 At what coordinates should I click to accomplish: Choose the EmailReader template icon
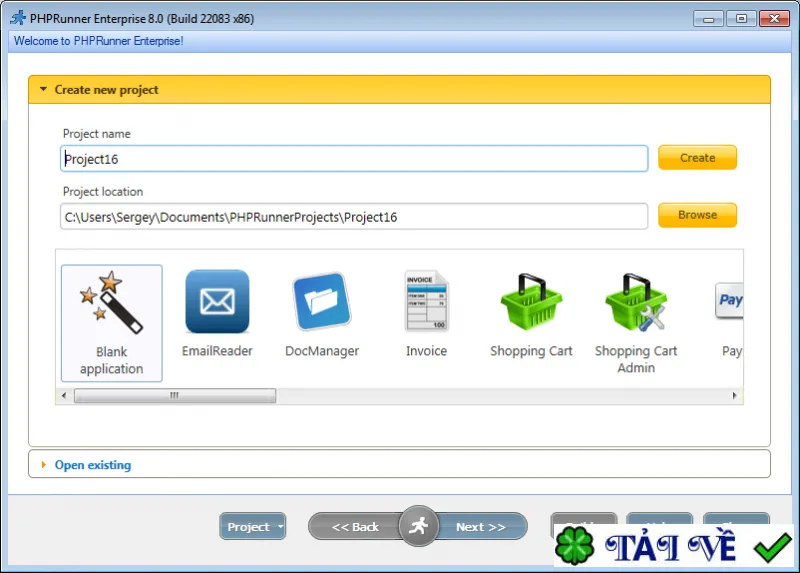click(x=217, y=302)
